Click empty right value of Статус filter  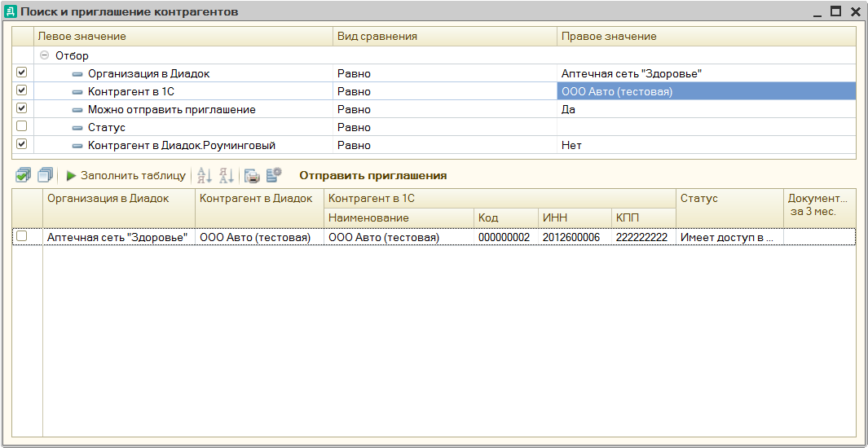coord(707,128)
